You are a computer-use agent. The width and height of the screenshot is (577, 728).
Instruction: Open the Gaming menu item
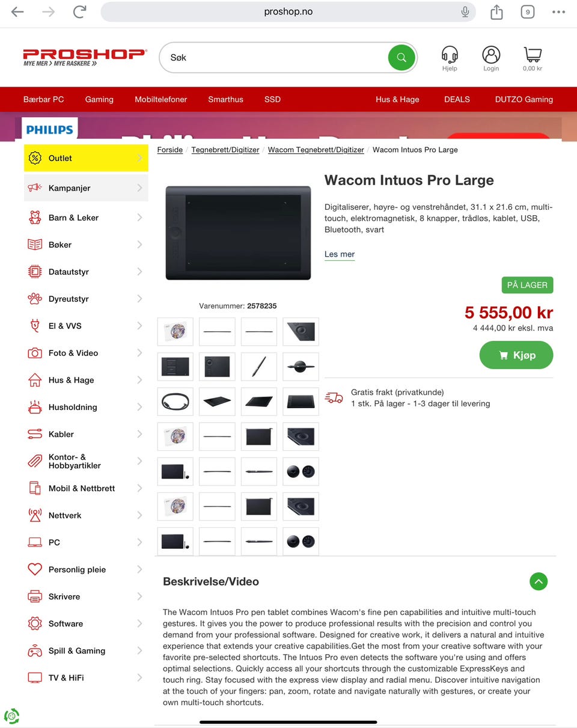tap(99, 99)
